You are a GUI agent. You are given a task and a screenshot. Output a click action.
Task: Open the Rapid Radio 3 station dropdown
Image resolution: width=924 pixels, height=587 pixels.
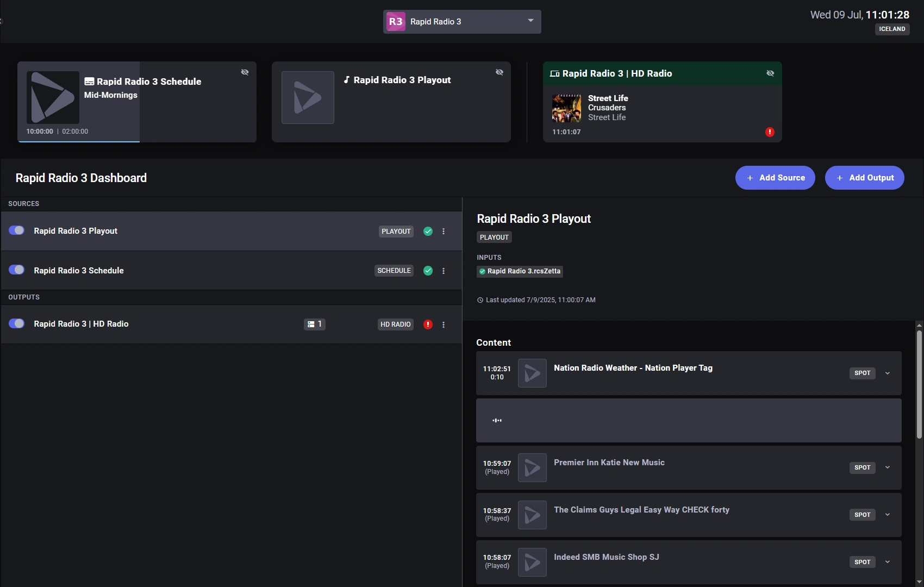pyautogui.click(x=462, y=22)
